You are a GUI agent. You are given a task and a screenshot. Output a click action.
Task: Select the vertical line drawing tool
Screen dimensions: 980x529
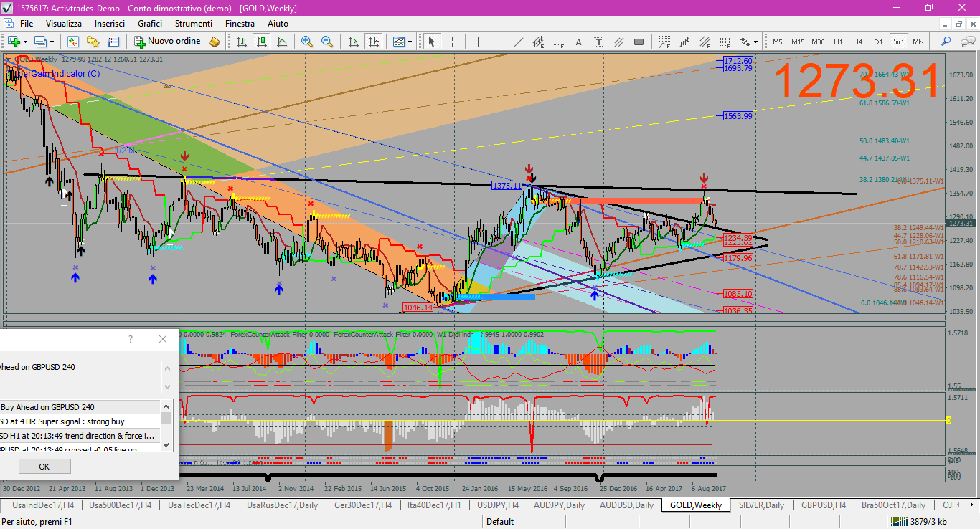(479, 42)
